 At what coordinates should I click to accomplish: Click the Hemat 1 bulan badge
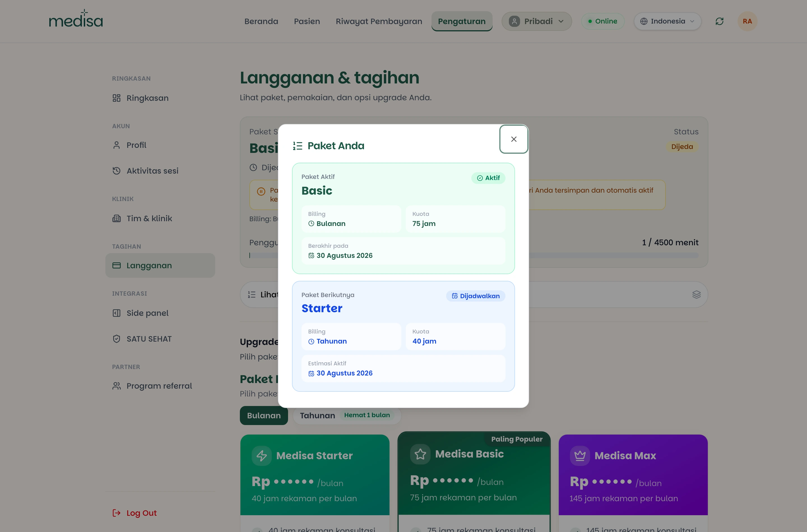point(367,415)
